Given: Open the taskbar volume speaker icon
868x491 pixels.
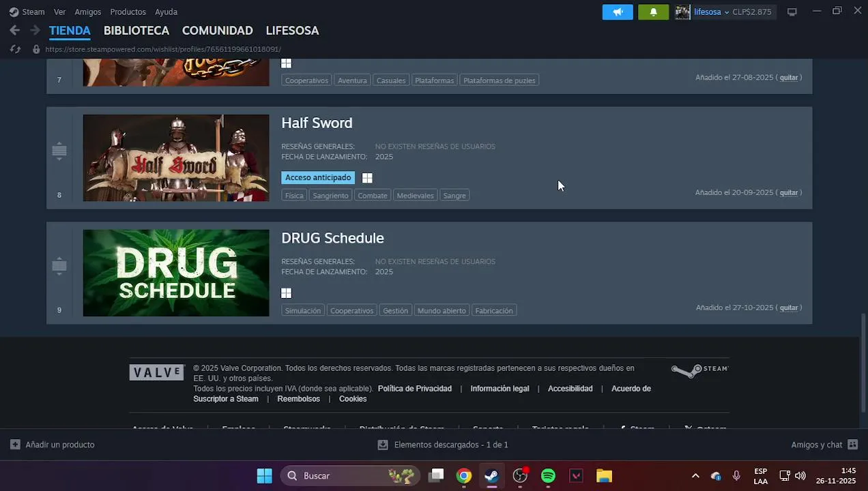Looking at the screenshot, I should tap(800, 476).
